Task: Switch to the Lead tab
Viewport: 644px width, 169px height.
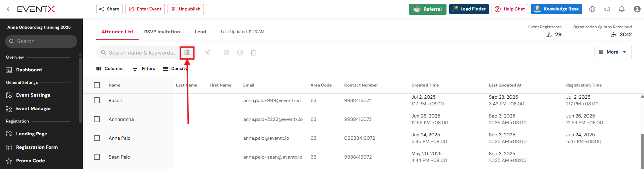Action: tap(200, 32)
